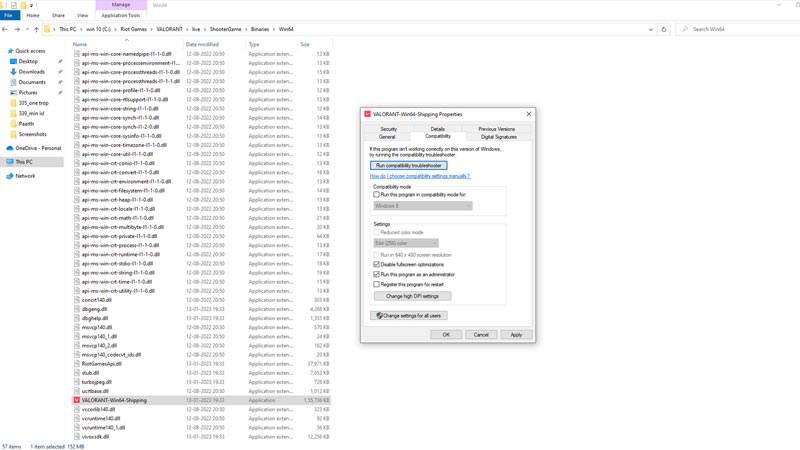Click the Search Win64 input field

coord(739,29)
